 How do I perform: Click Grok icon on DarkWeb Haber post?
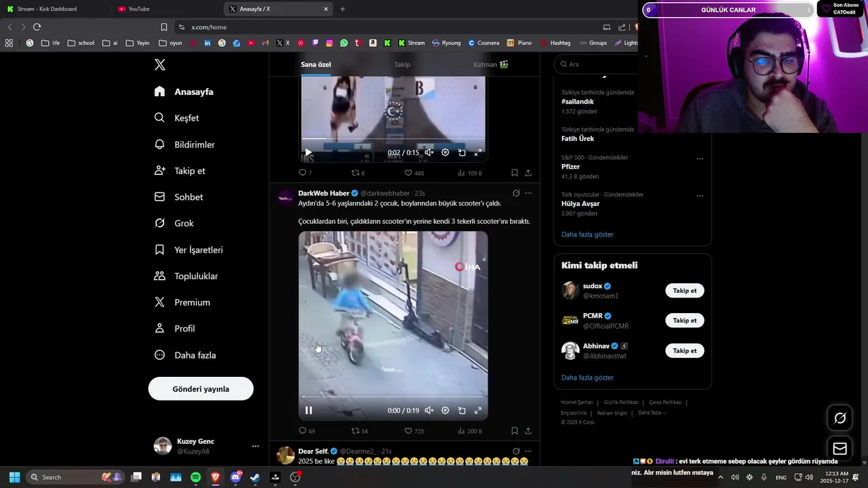tap(516, 193)
